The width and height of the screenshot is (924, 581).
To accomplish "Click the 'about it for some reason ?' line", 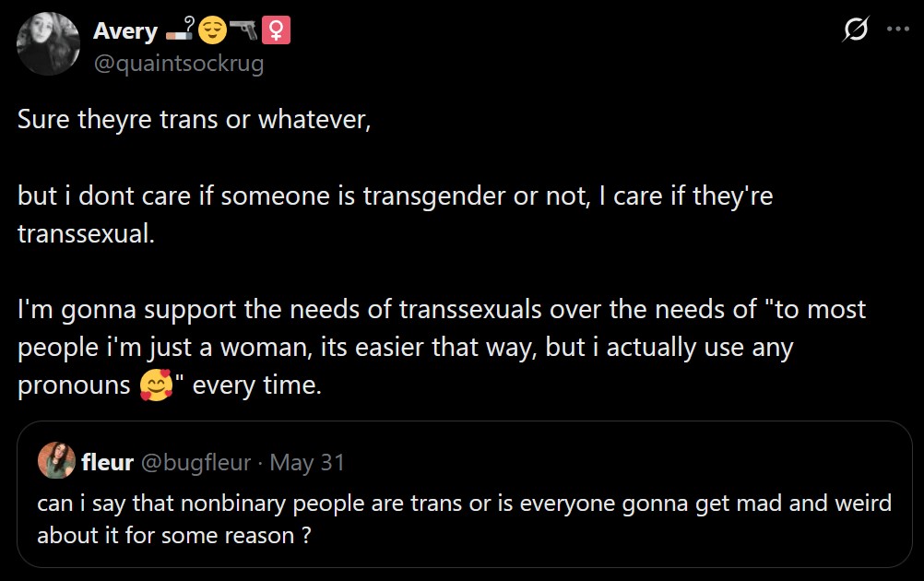I will click(x=174, y=535).
